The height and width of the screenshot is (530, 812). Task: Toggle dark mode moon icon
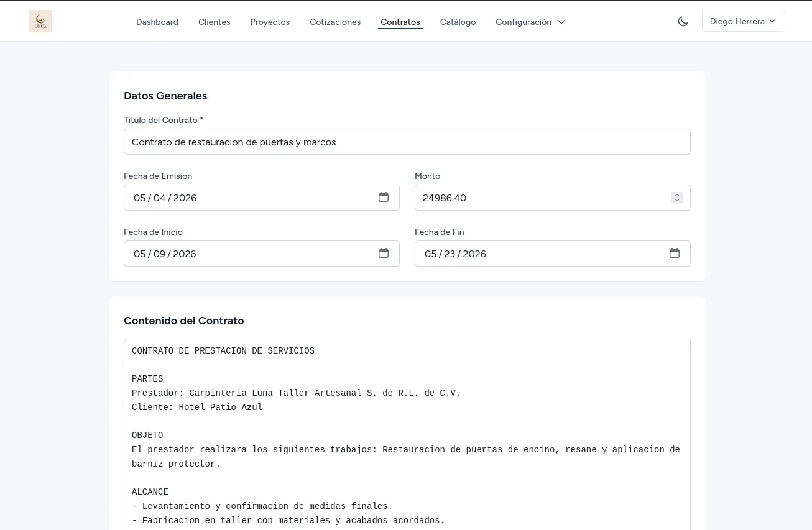pyautogui.click(x=683, y=21)
